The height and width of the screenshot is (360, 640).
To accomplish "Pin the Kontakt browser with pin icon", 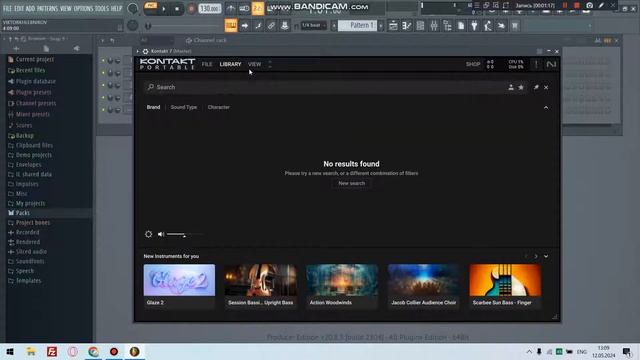I will pyautogui.click(x=536, y=87).
